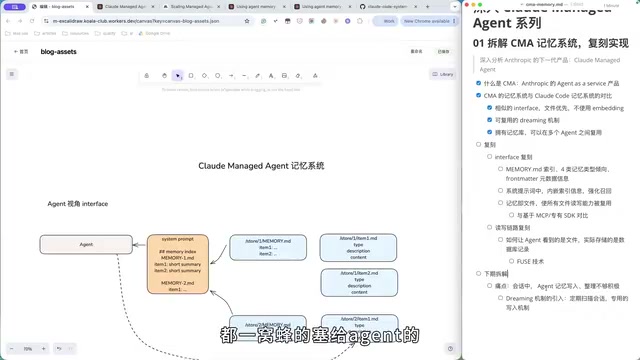
Task: Click the rename button in canvas header
Action: pyautogui.click(x=416, y=51)
